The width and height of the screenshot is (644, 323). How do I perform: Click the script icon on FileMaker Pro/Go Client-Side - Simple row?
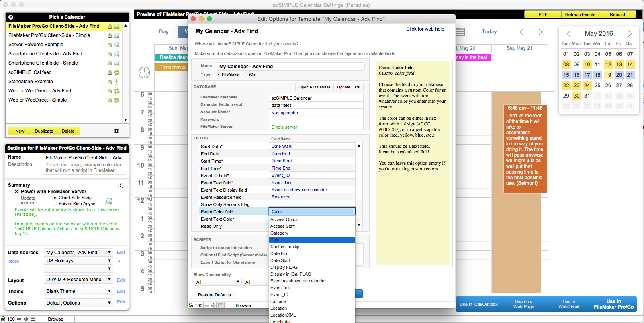tap(117, 35)
